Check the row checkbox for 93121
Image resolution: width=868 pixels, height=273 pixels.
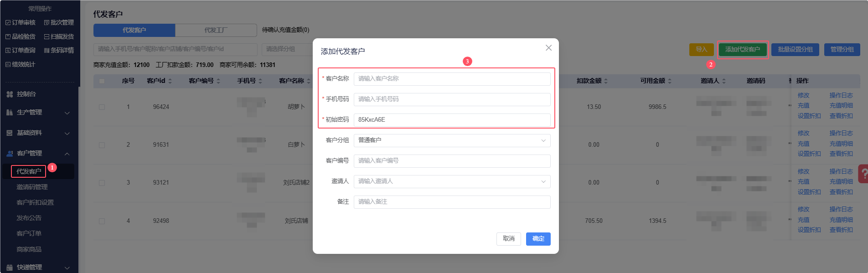coord(102,183)
